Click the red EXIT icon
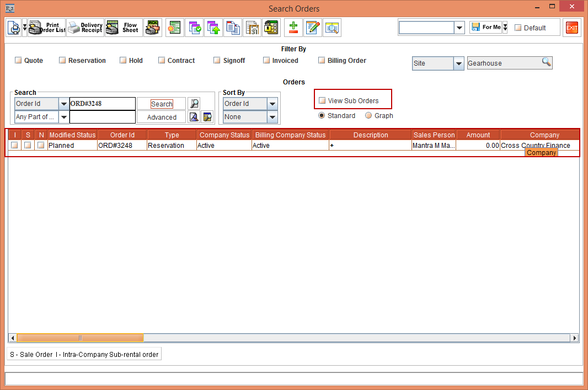 click(572, 28)
